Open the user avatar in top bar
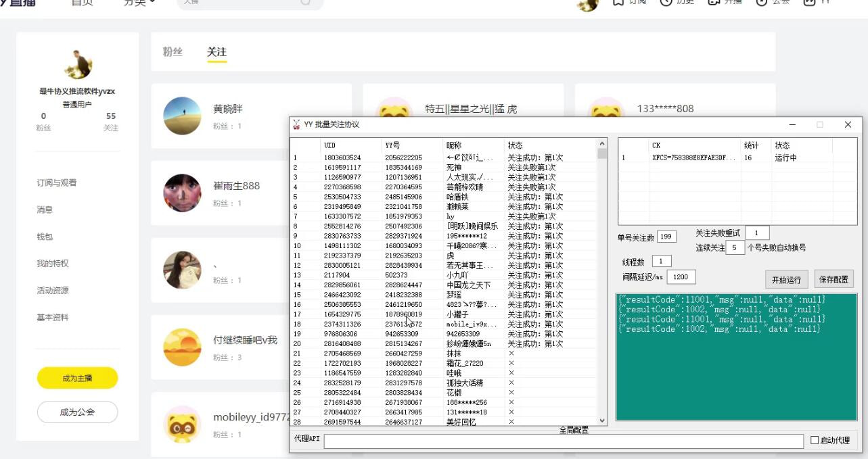 click(x=588, y=3)
